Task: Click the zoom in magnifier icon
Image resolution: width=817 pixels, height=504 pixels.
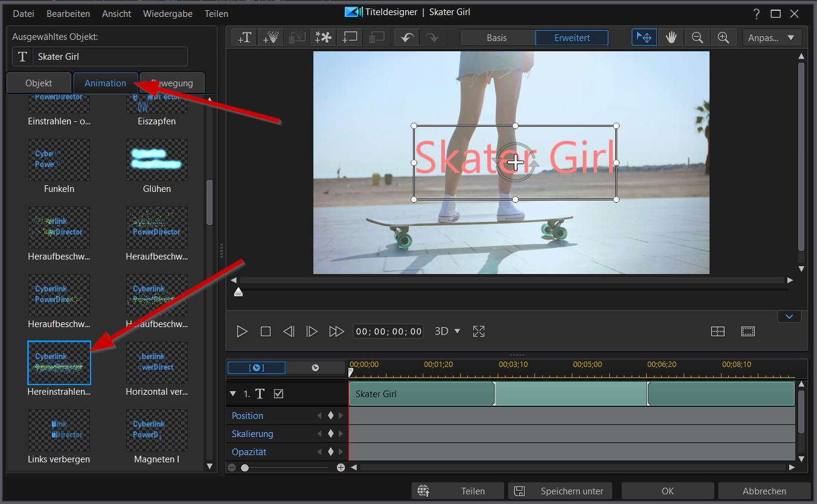Action: pyautogui.click(x=723, y=37)
